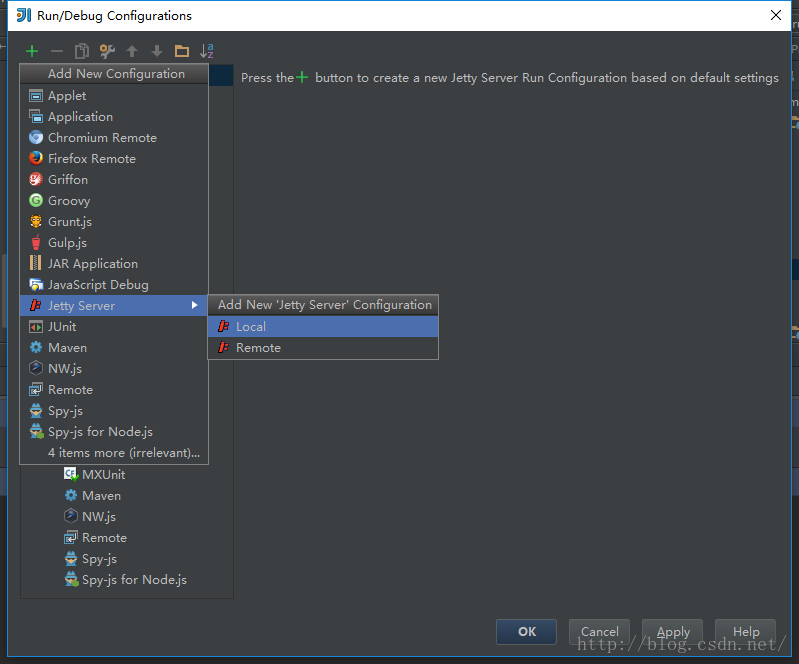This screenshot has width=799, height=664.
Task: Click the Cancel button
Action: pyautogui.click(x=599, y=632)
